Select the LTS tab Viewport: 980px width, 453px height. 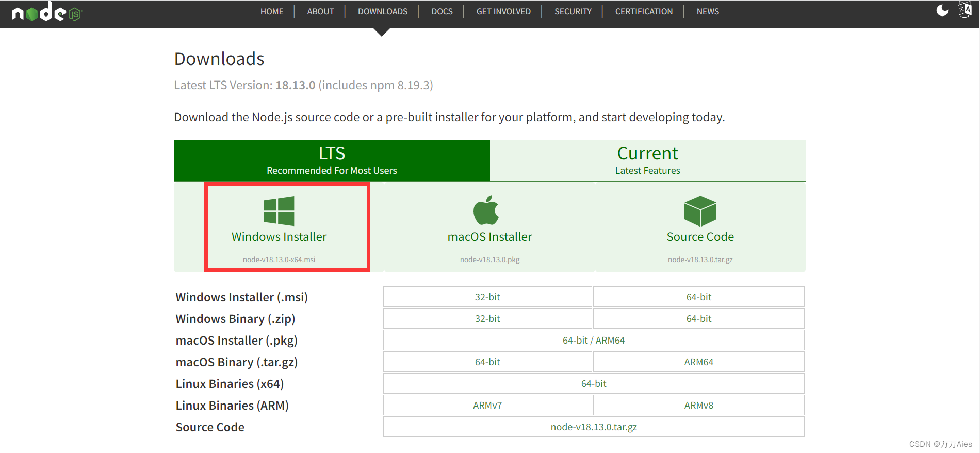[332, 160]
